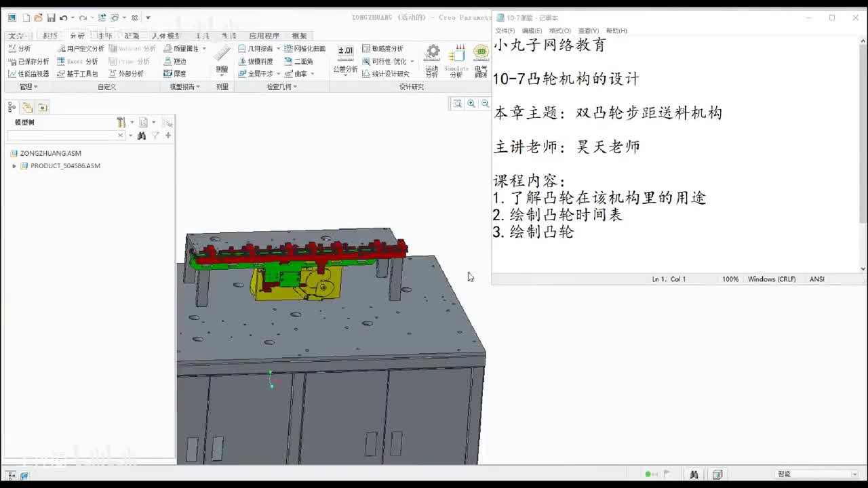The image size is (868, 488).
Task: Switch to the 分析 ribbon tab
Action: click(x=77, y=36)
